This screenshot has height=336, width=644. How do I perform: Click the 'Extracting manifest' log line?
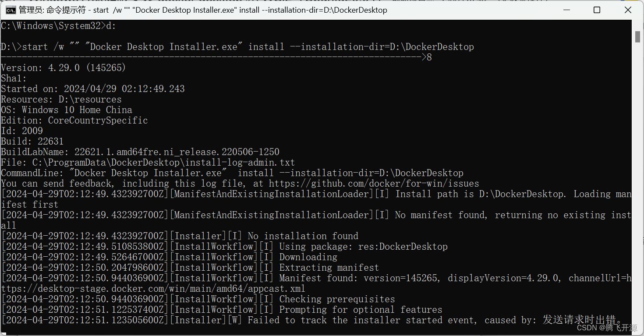pos(190,268)
